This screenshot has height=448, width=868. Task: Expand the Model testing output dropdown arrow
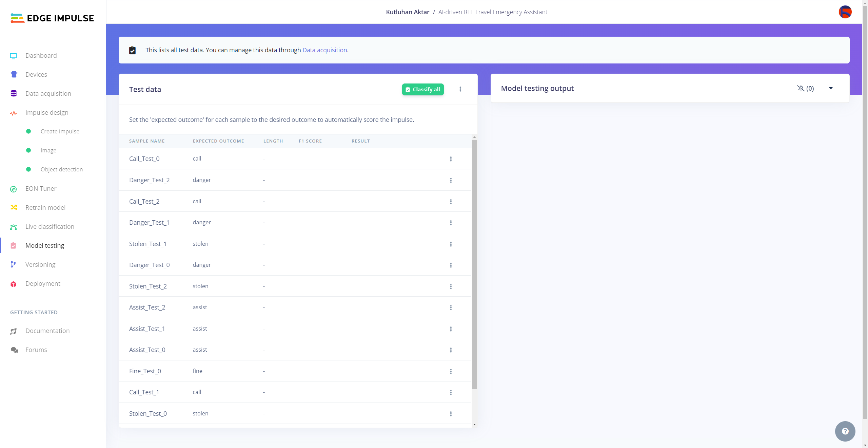point(831,88)
